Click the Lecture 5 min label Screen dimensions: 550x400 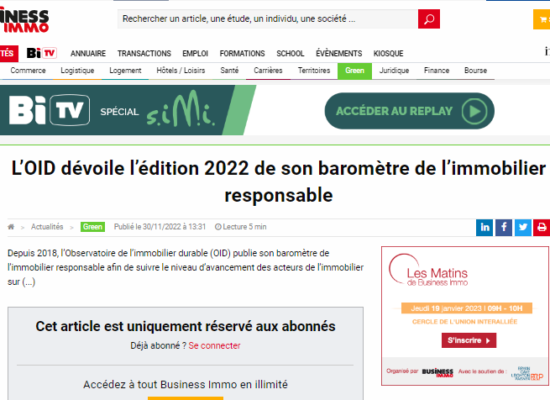241,227
